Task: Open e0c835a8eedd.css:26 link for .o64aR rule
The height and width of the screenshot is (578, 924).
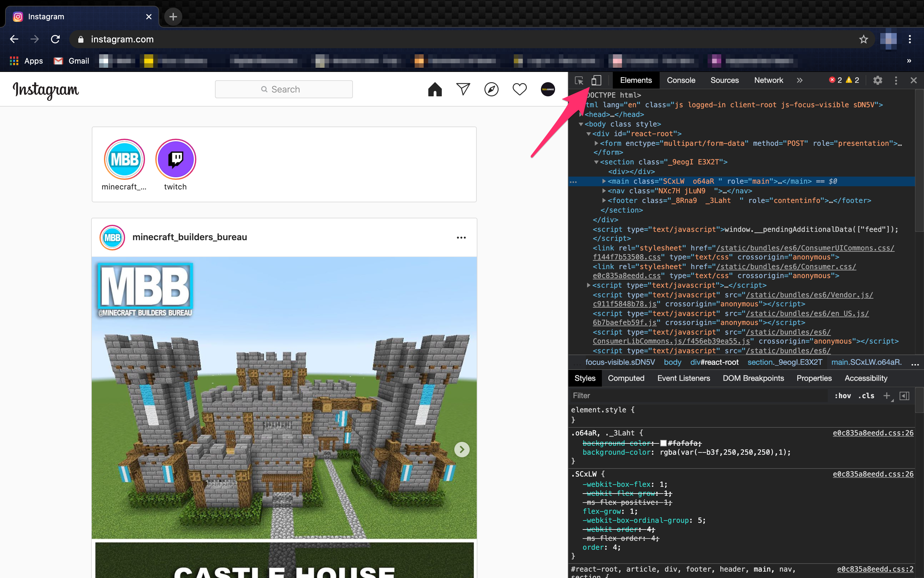Action: tap(873, 433)
